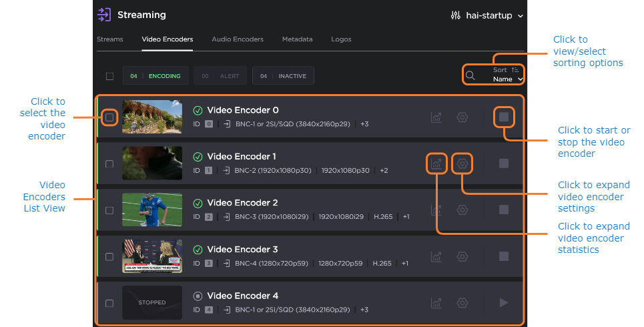Click Streaming icon in header
Screen dimensions: 644x327
coord(104,15)
